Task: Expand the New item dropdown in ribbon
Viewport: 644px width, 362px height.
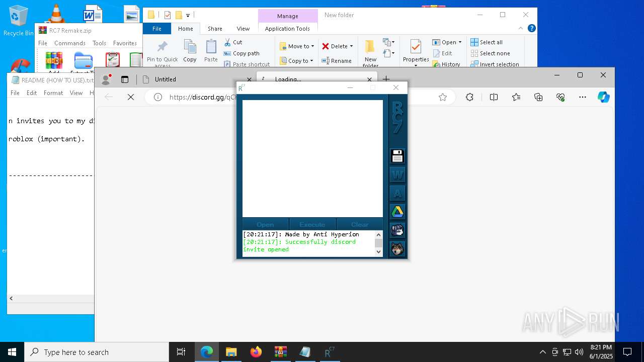Action: click(x=389, y=42)
